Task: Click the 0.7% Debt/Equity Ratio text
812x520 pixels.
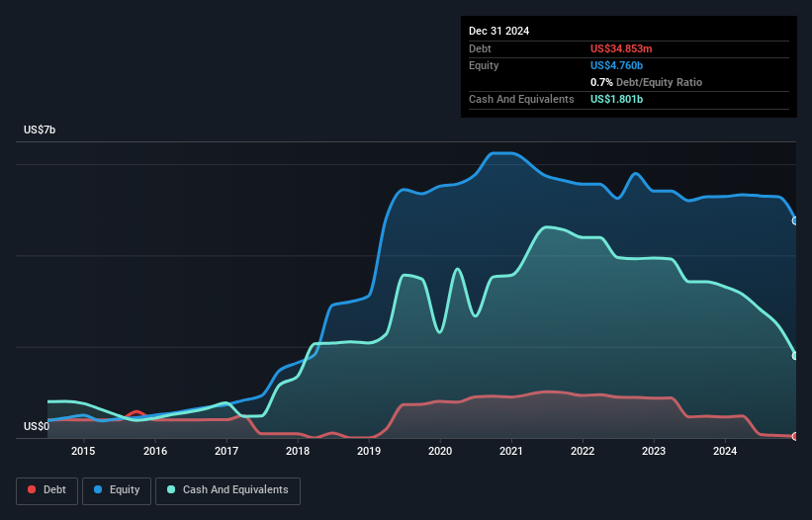Action: (646, 82)
